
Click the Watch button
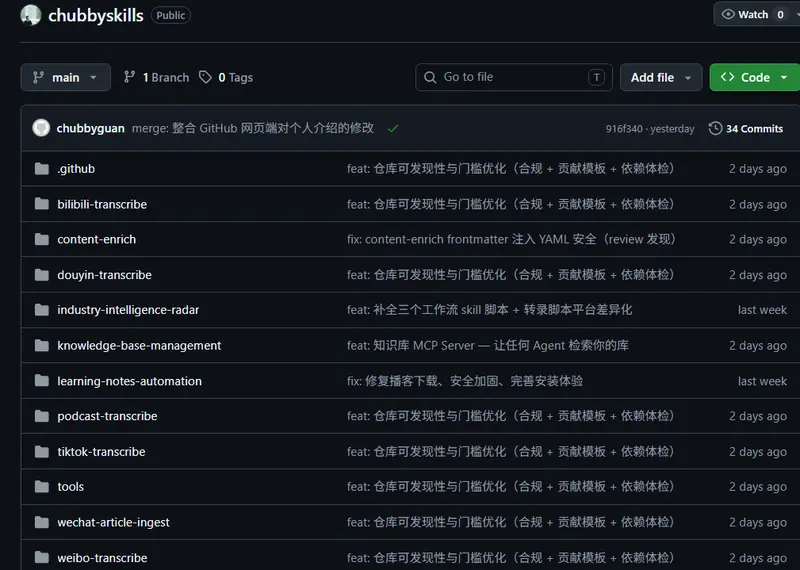(x=756, y=14)
